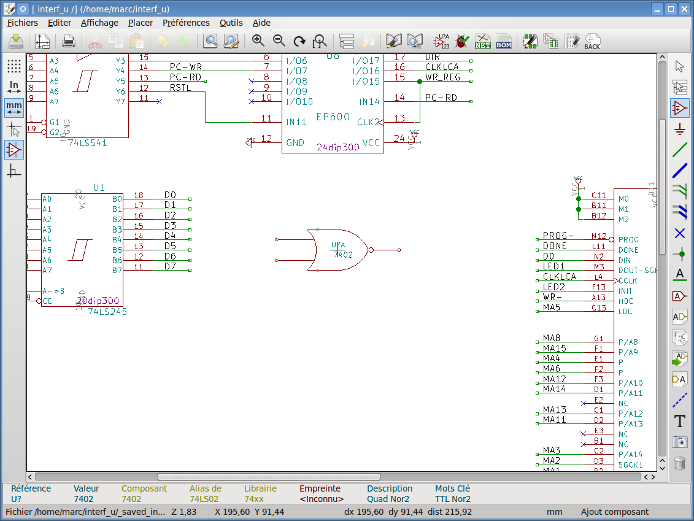Screen dimensions: 694x521
Task: Open the Aide menu
Action: [261, 22]
